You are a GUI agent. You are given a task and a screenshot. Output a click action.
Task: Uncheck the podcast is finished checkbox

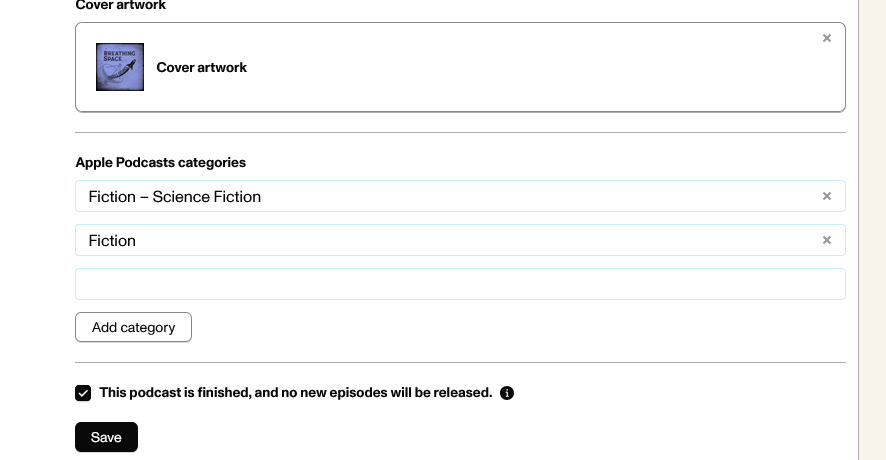coord(83,393)
